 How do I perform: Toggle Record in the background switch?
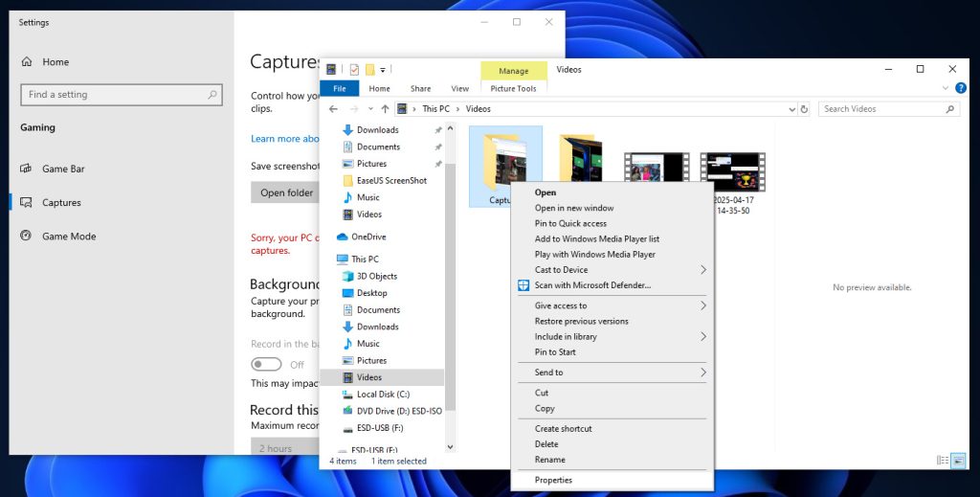(266, 365)
